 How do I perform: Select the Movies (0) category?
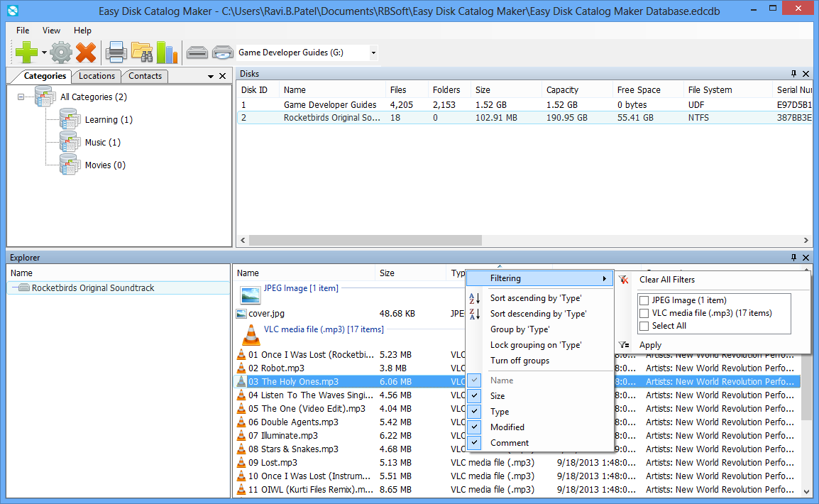(105, 165)
